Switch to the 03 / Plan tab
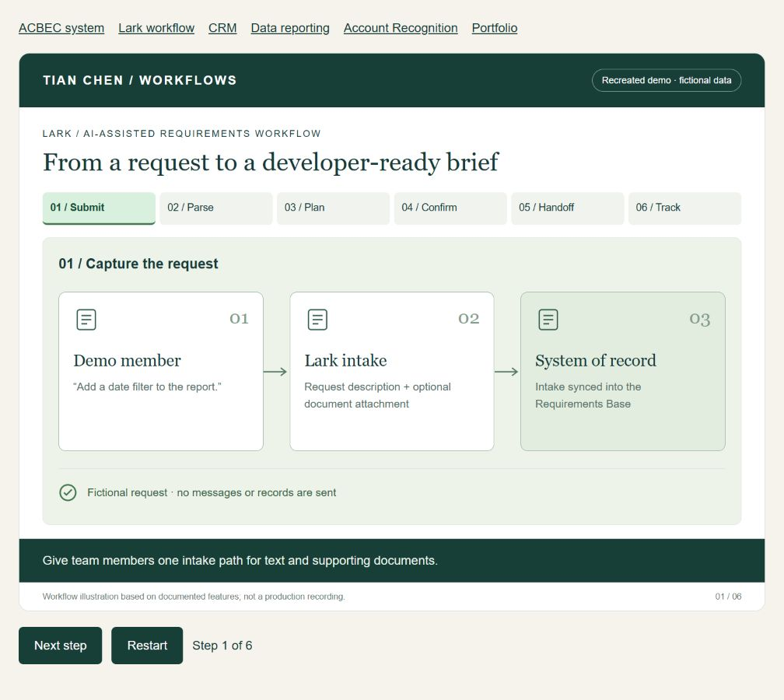The image size is (784, 700). point(333,208)
